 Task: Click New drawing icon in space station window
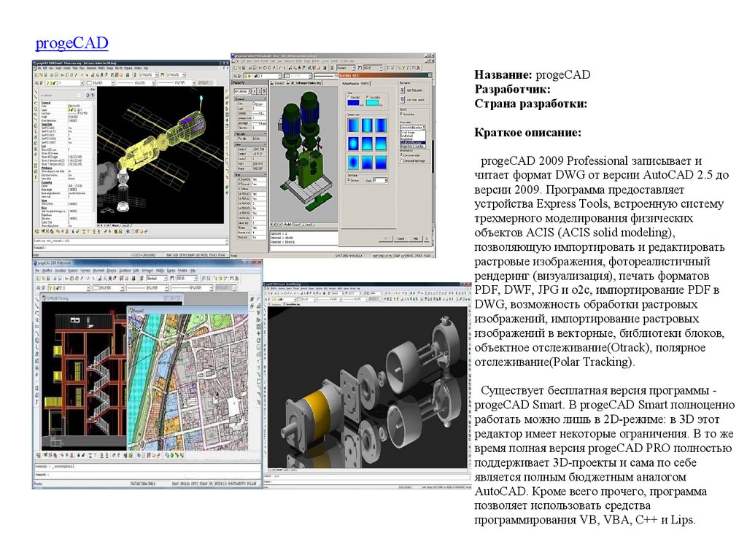(x=36, y=75)
